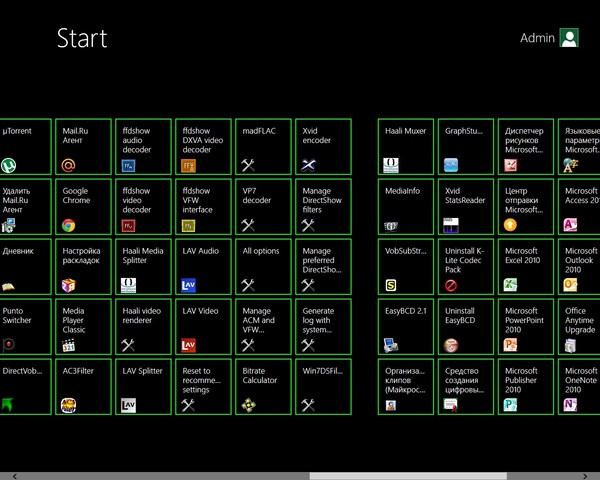Screen dimensions: 600x480
Task: Click the Admin account picture
Action: point(569,38)
